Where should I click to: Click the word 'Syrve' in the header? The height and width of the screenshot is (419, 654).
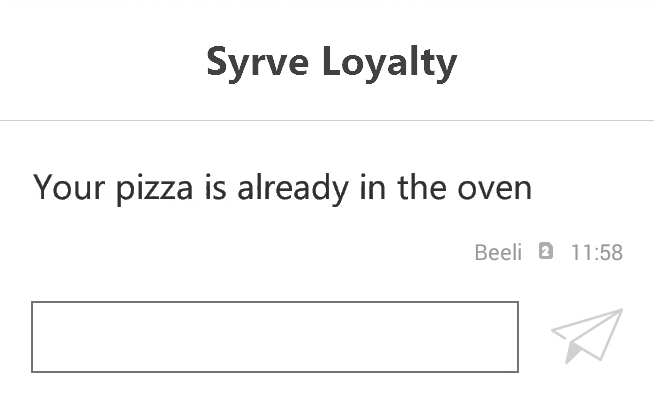coord(258,62)
